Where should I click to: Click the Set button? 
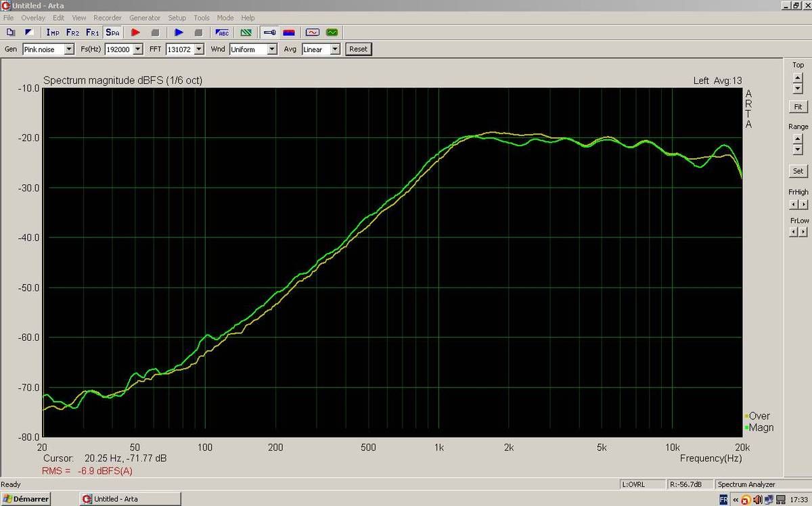click(x=798, y=171)
